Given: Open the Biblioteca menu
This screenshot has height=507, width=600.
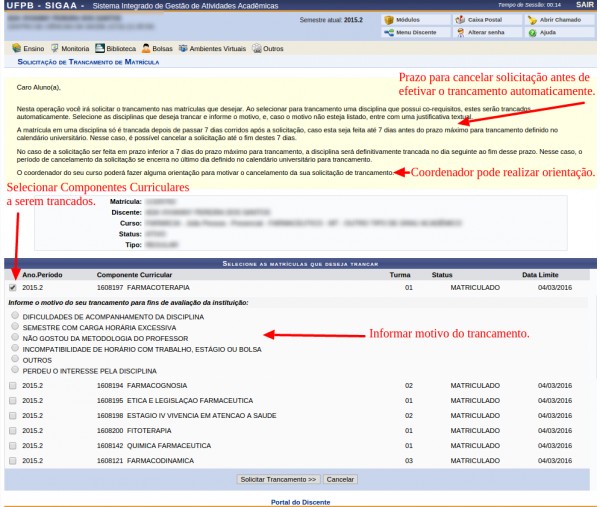Looking at the screenshot, I should (121, 49).
